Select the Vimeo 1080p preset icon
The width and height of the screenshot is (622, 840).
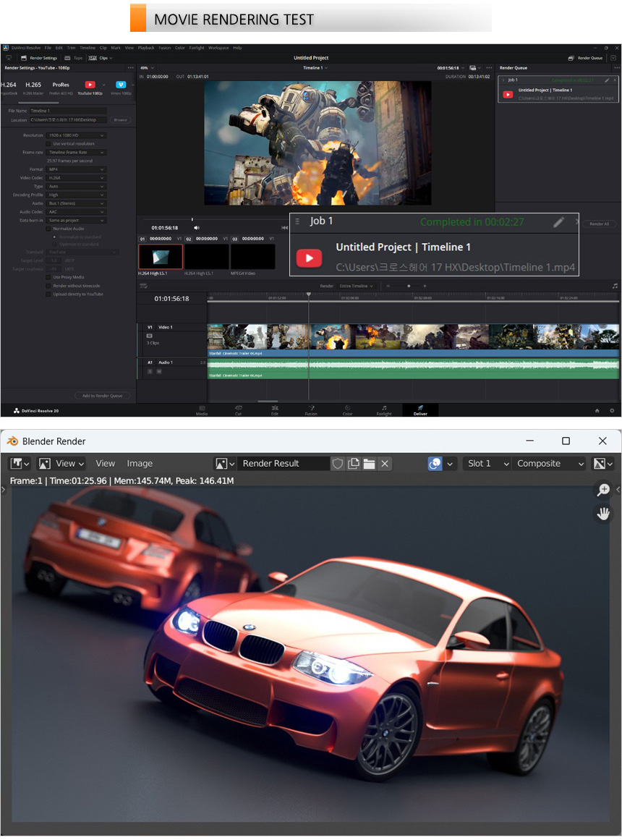point(121,85)
